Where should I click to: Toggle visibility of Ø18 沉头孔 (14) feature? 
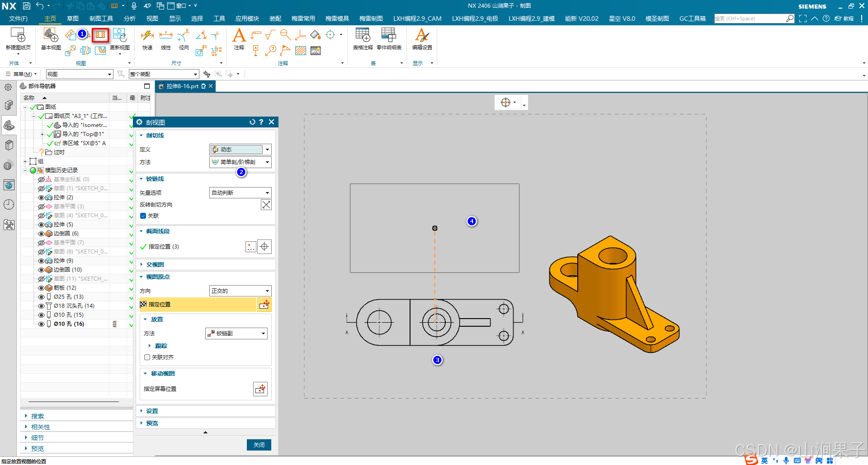(42, 306)
